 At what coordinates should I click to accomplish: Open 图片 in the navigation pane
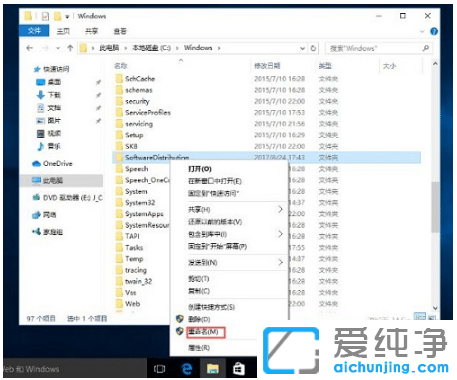pos(54,120)
